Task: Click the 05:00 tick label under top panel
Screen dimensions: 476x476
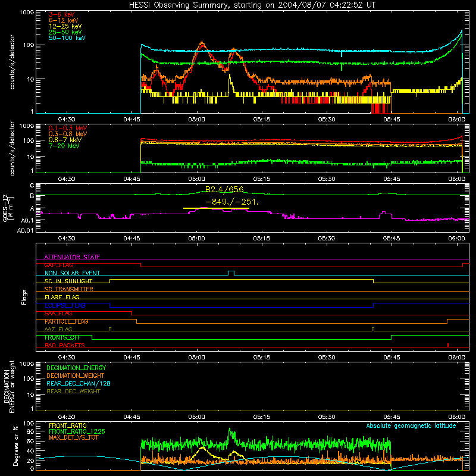Action: click(196, 120)
